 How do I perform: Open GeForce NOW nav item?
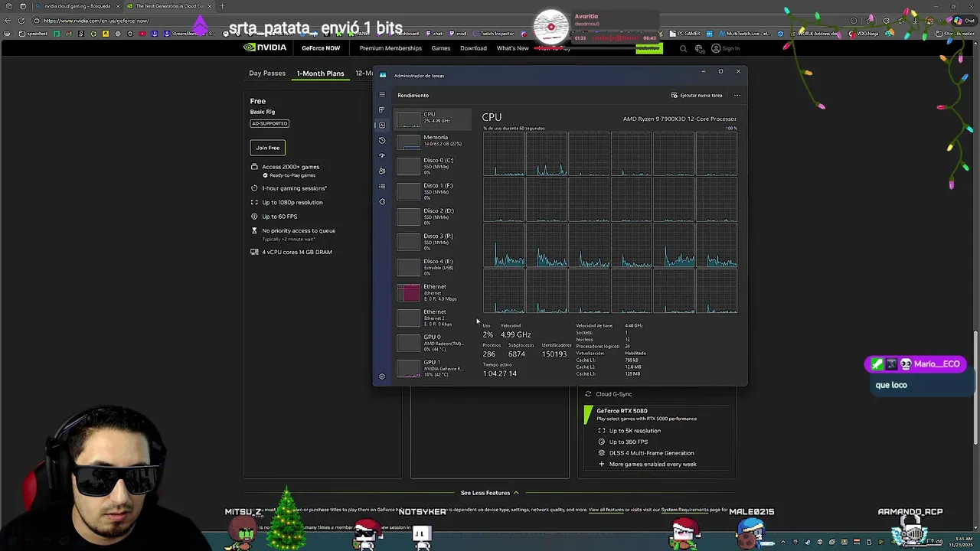[321, 48]
